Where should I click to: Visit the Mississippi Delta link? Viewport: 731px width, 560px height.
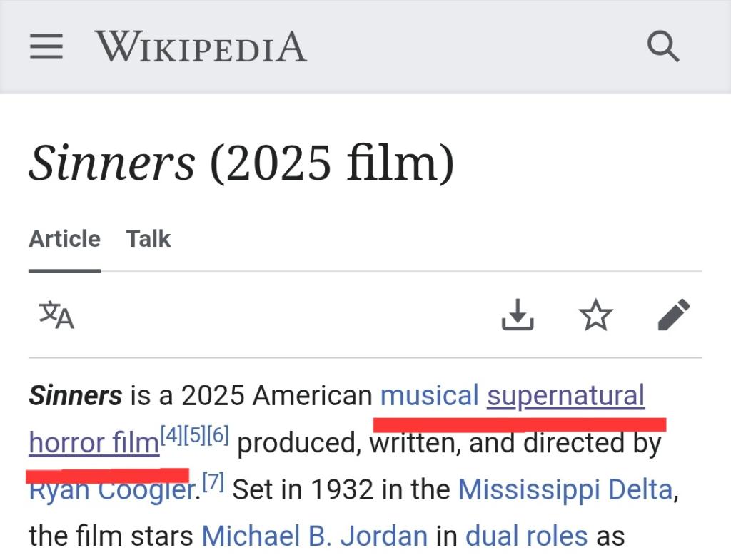click(565, 489)
